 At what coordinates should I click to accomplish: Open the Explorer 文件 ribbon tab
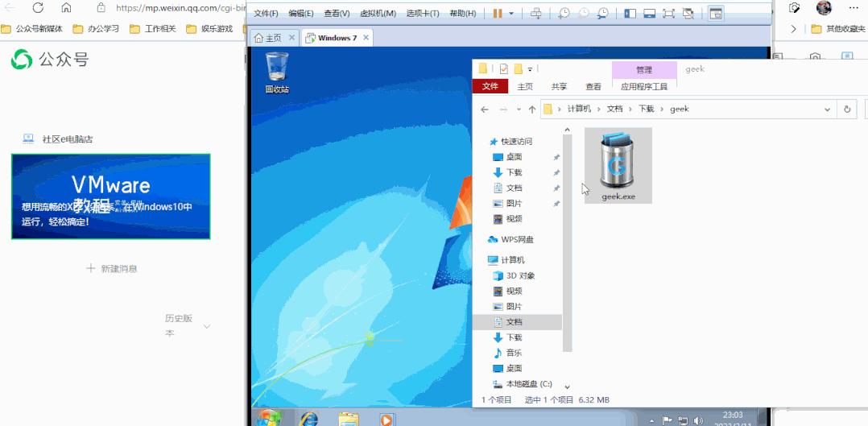point(490,86)
